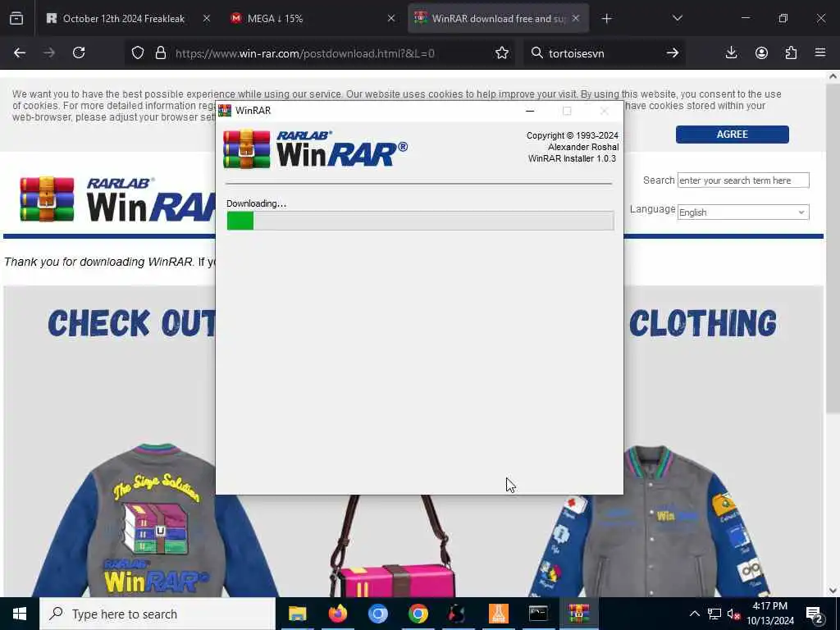
Task: Close the MEGA tab
Action: point(391,18)
